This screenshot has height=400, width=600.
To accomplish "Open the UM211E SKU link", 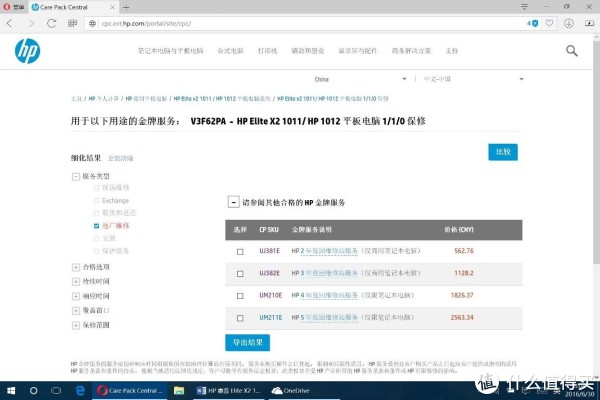I will pyautogui.click(x=271, y=317).
